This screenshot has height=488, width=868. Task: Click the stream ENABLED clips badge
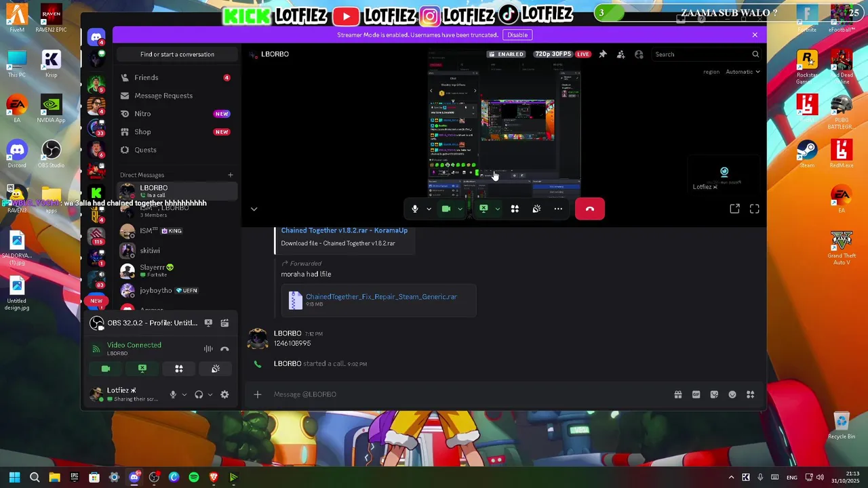(507, 54)
